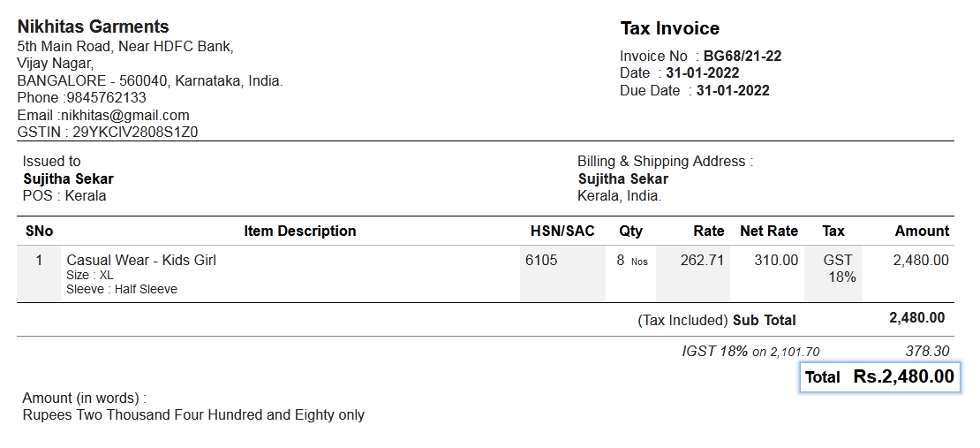Click the Sub Total amount 2,480.00
Screen dimensions: 980x448
(x=917, y=318)
